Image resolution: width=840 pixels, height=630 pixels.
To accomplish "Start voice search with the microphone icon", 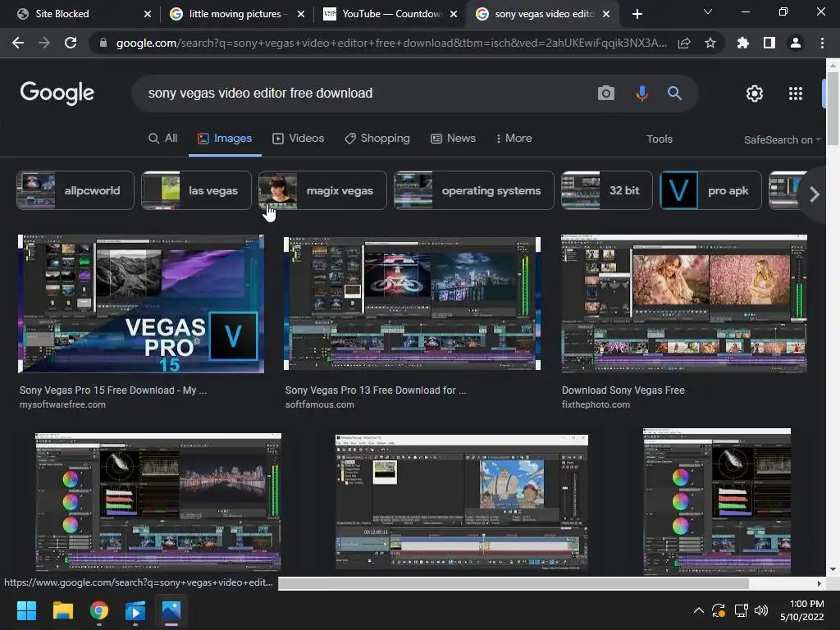I will [x=641, y=94].
